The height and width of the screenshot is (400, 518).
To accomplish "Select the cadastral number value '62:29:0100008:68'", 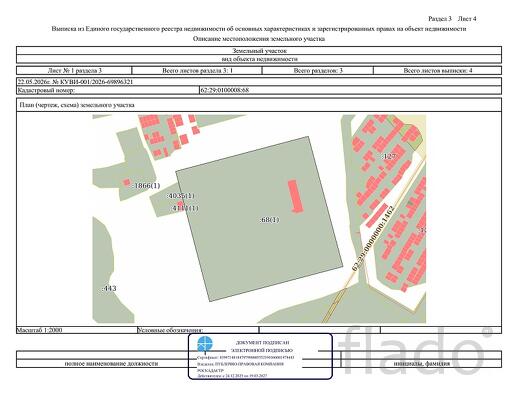I will point(224,90).
